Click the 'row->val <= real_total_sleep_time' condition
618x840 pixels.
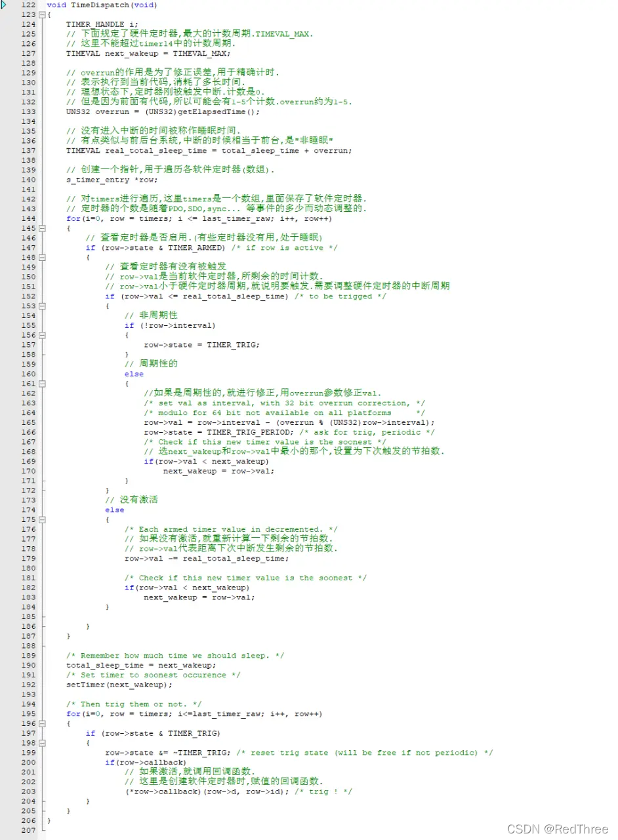[x=204, y=296]
